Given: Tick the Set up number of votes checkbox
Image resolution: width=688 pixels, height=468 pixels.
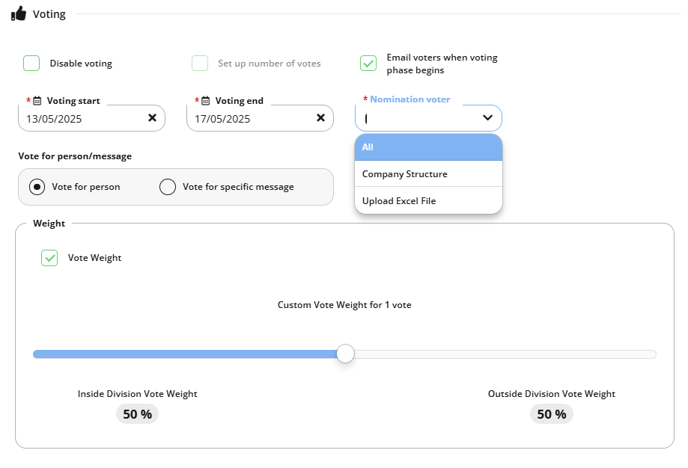Looking at the screenshot, I should pos(200,63).
